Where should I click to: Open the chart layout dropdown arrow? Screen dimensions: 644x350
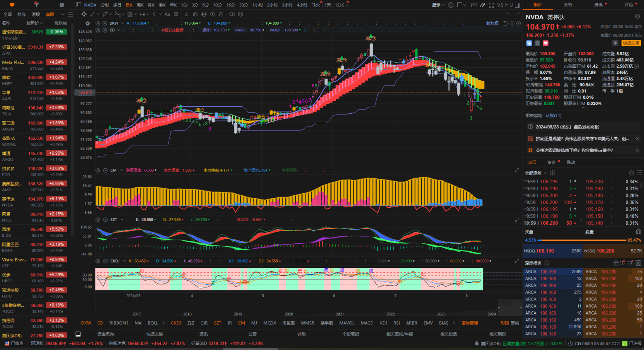(465, 5)
